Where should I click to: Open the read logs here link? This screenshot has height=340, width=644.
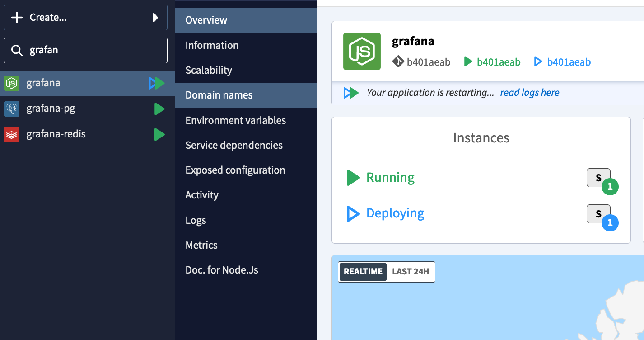pyautogui.click(x=530, y=93)
